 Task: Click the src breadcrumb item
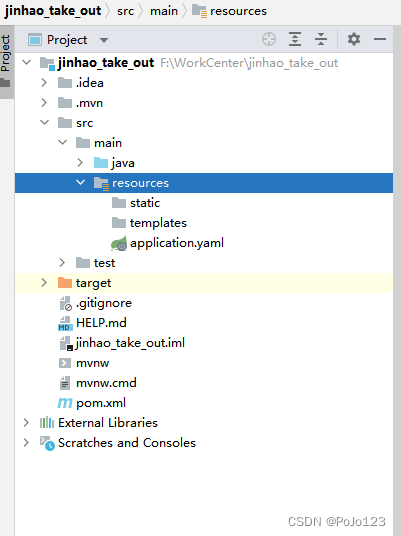point(125,11)
